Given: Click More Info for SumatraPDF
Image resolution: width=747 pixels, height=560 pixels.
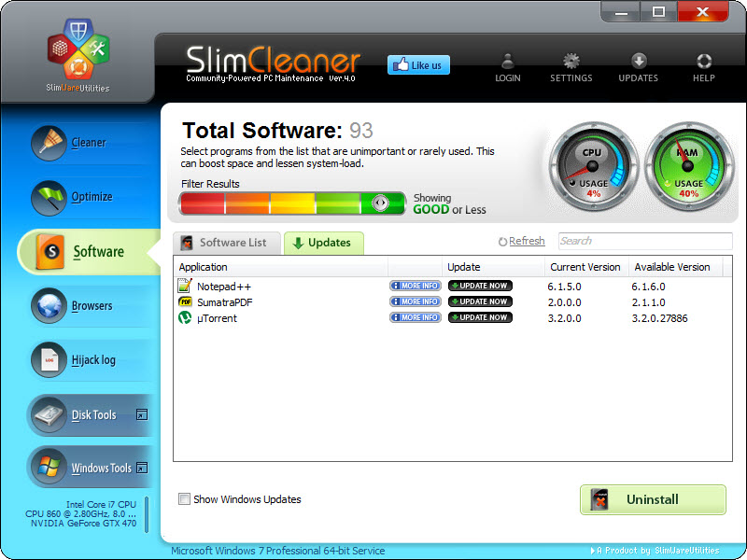Looking at the screenshot, I should (x=416, y=301).
